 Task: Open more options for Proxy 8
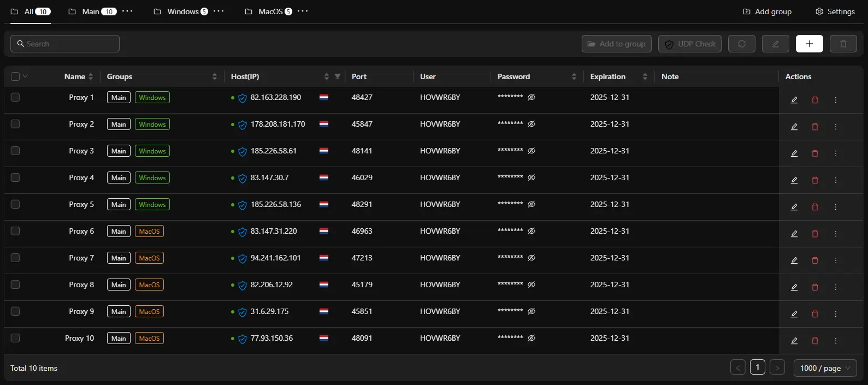(x=836, y=287)
